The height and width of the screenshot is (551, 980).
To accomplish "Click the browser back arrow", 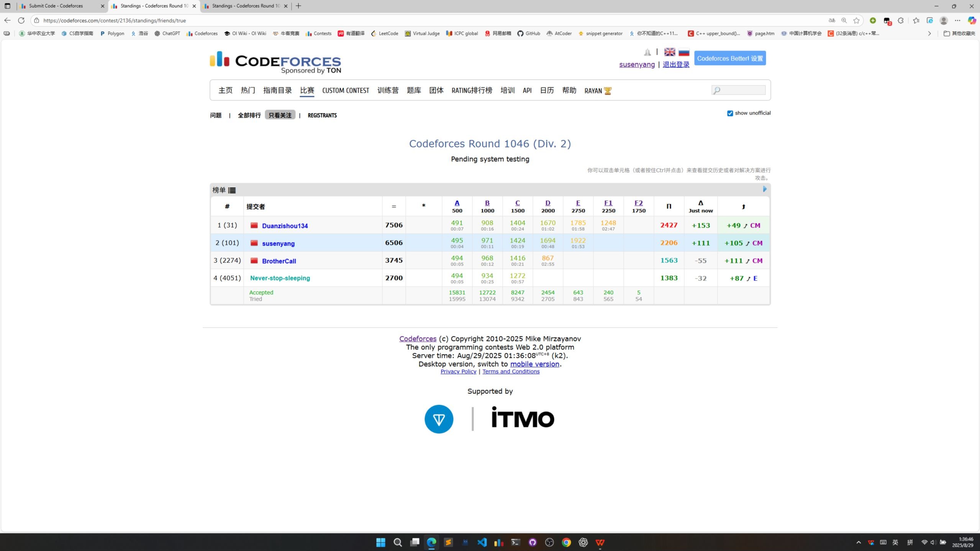I will [8, 20].
